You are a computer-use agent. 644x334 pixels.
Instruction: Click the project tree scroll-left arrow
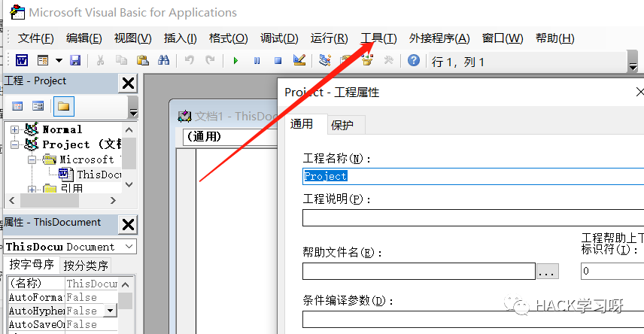12,201
